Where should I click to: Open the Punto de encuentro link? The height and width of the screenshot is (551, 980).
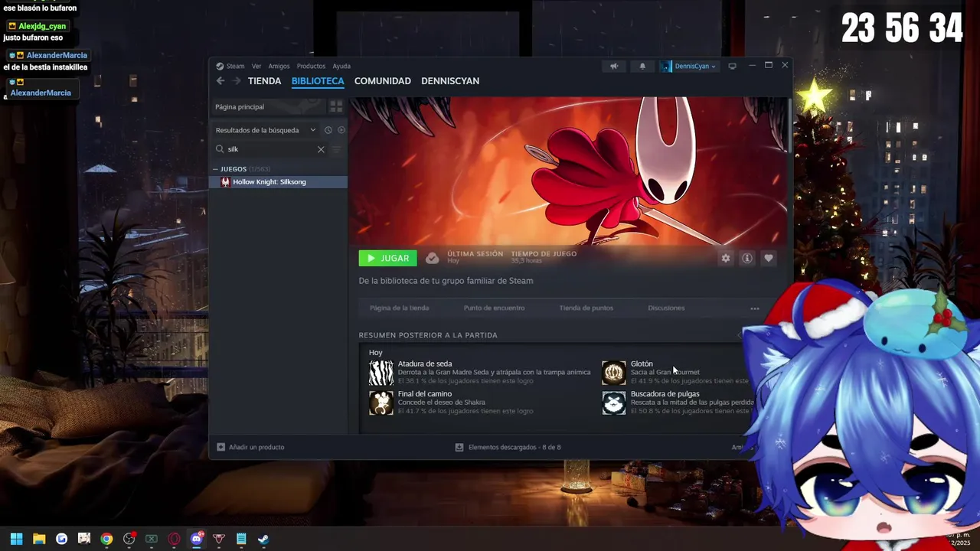point(494,308)
